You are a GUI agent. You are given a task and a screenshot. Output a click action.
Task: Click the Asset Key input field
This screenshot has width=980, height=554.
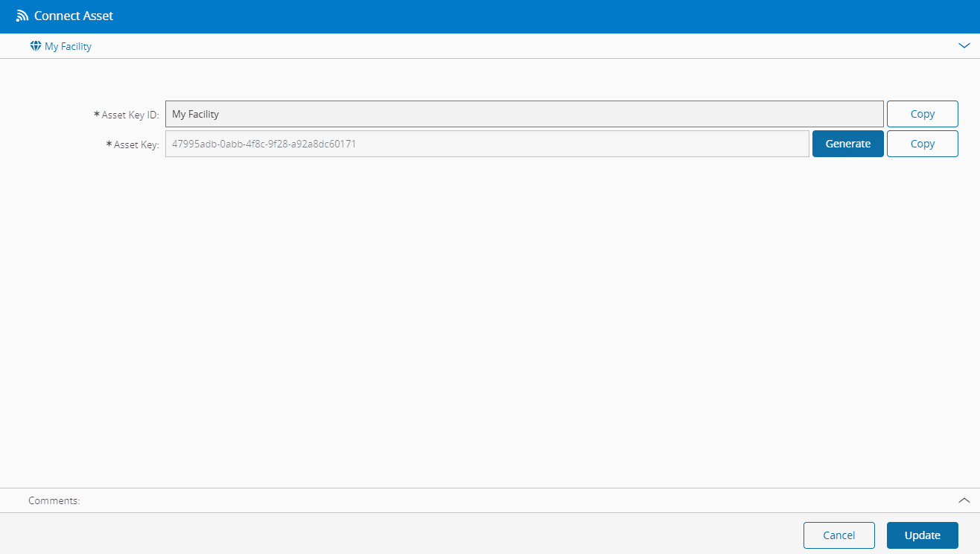click(x=487, y=144)
